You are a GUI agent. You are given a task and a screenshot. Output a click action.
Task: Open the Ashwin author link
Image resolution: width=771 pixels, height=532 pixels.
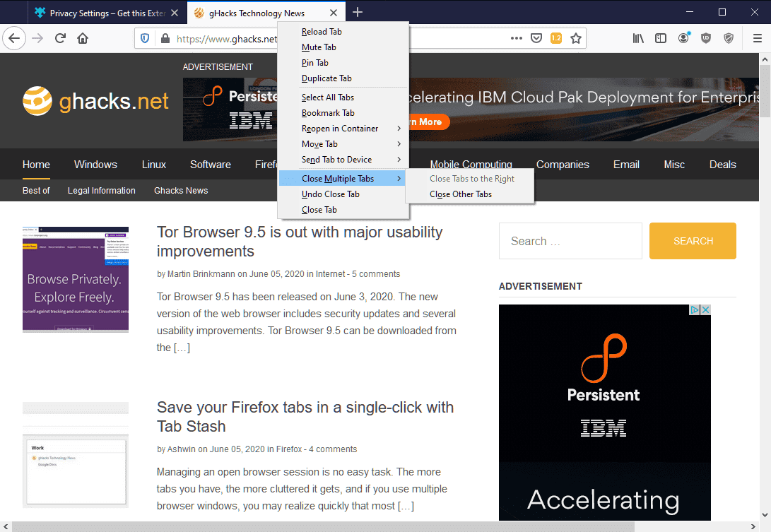point(182,449)
